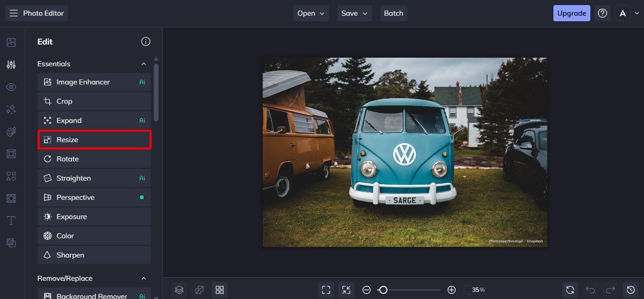Open the Image Manager sidebar icon
Screen dimensions: 644x299
[11, 43]
